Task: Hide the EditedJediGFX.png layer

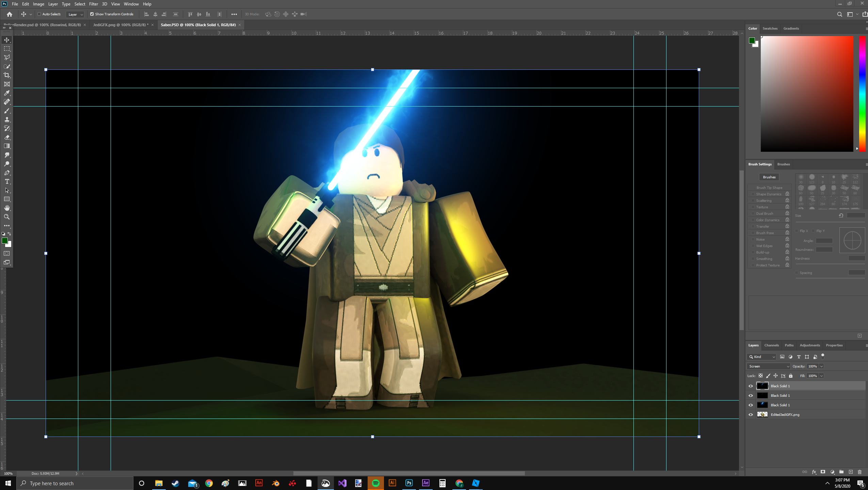Action: click(751, 414)
